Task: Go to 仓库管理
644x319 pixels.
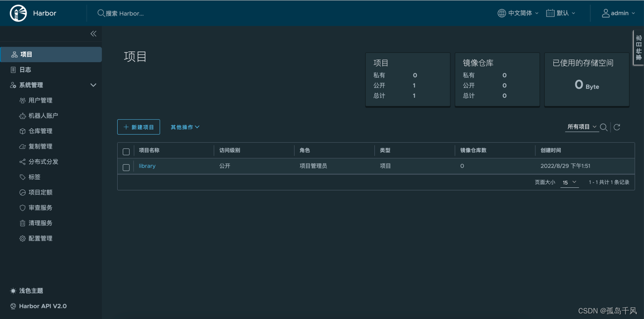Action: (40, 131)
